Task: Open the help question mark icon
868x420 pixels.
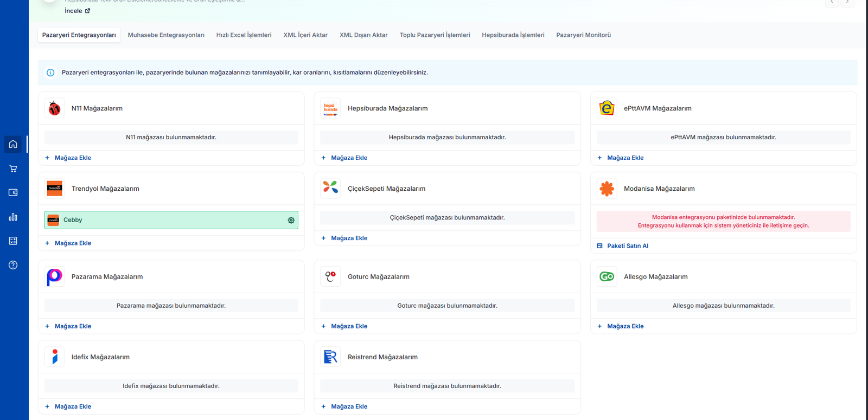Action: [13, 265]
